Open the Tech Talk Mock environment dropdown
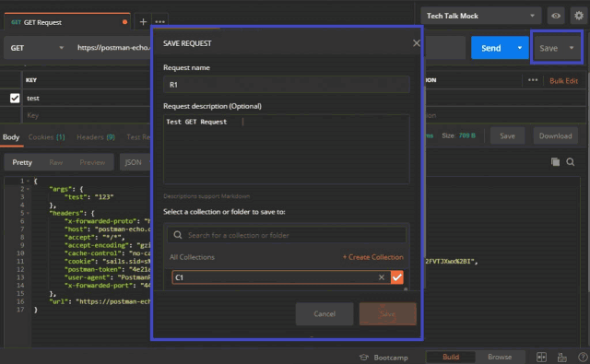590x364 pixels. 481,16
